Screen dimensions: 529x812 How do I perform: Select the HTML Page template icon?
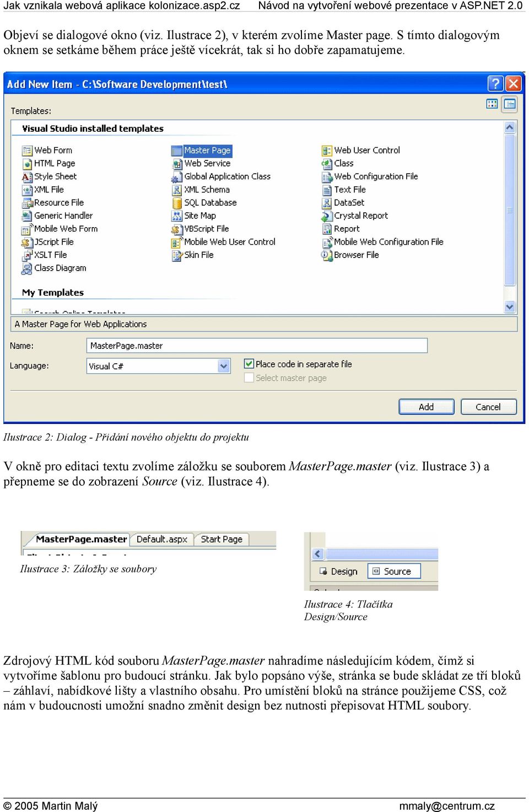[x=27, y=164]
